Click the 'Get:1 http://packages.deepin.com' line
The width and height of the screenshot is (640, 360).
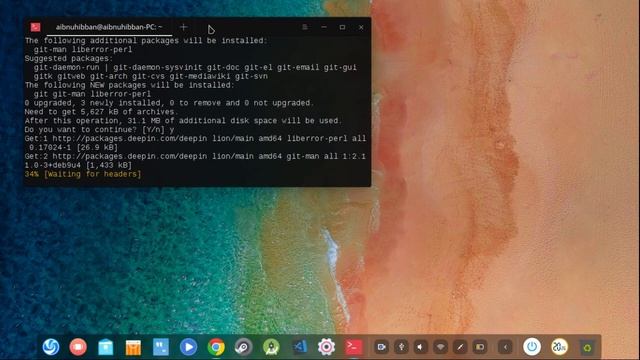pyautogui.click(x=196, y=143)
